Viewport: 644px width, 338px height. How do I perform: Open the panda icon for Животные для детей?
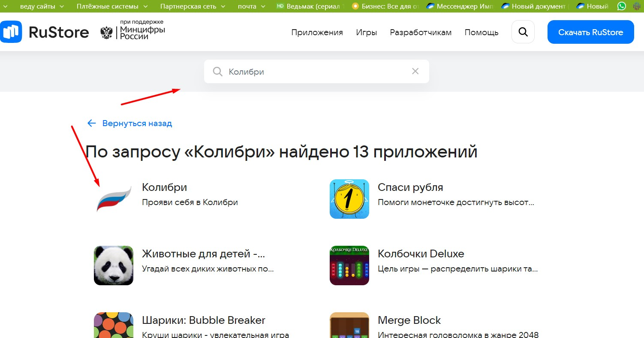[x=114, y=266]
